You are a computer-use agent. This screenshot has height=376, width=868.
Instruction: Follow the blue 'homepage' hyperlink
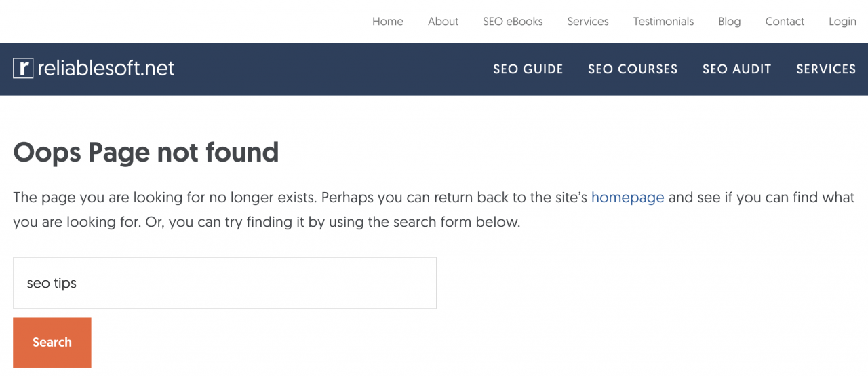point(628,198)
